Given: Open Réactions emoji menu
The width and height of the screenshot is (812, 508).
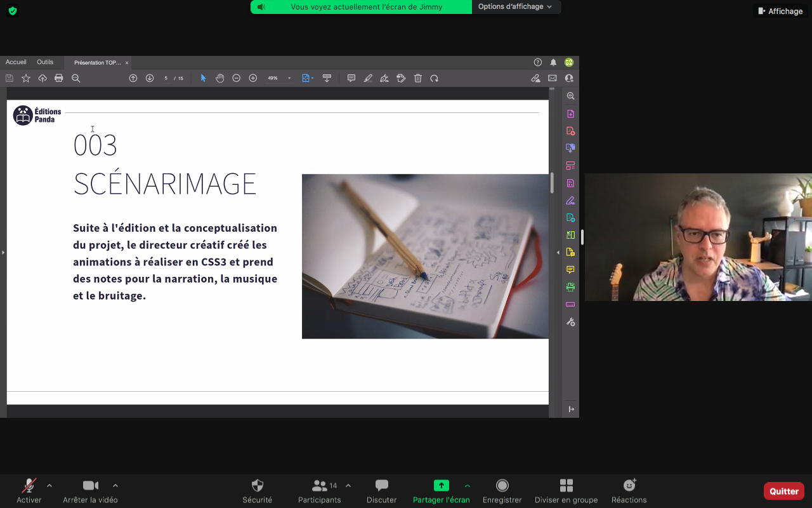Looking at the screenshot, I should 629,491.
